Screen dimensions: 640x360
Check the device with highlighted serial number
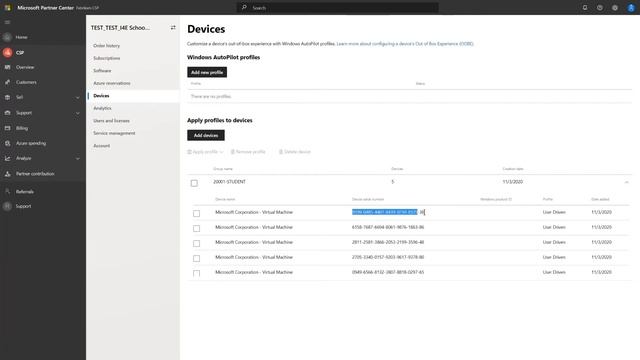click(x=196, y=213)
